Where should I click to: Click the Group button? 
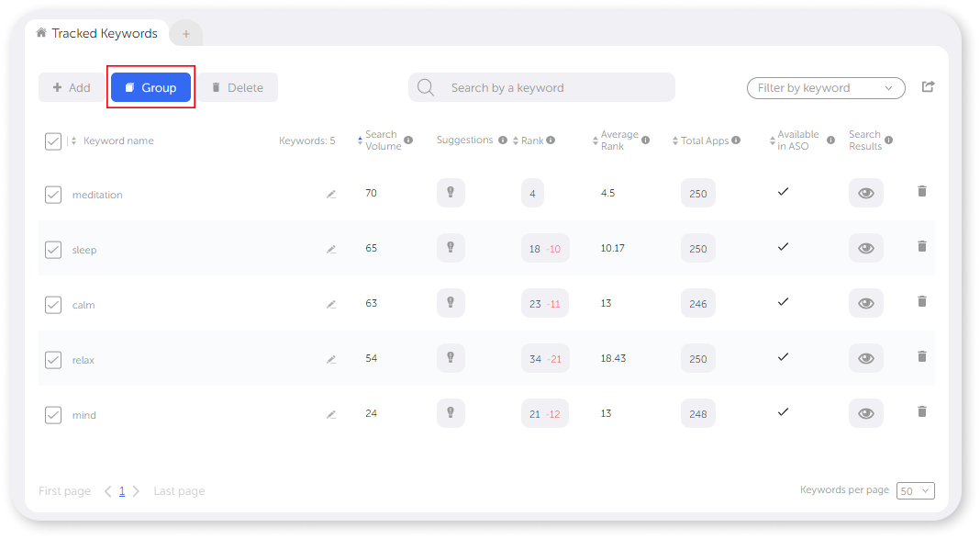pos(150,87)
